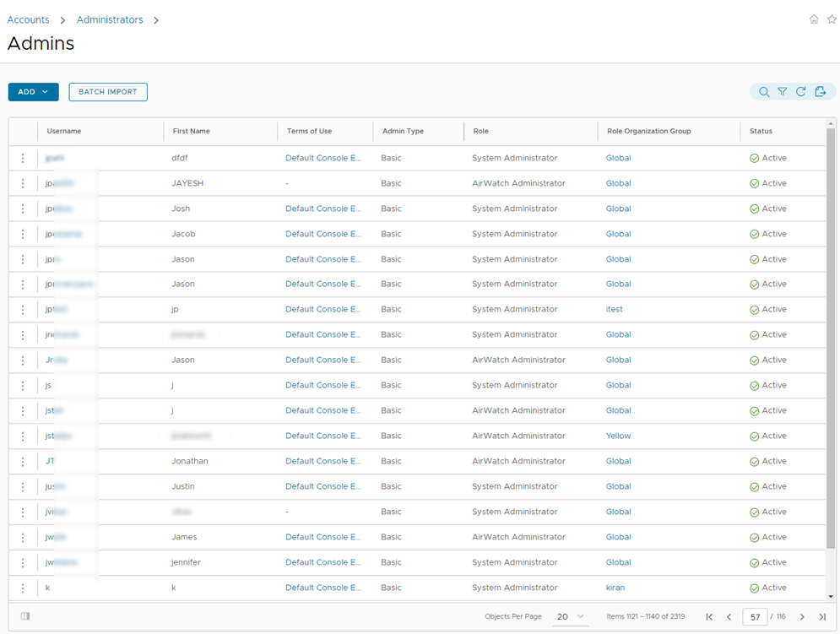Click first name 'James' cell
Screen dimensions: 840x634
tap(184, 537)
